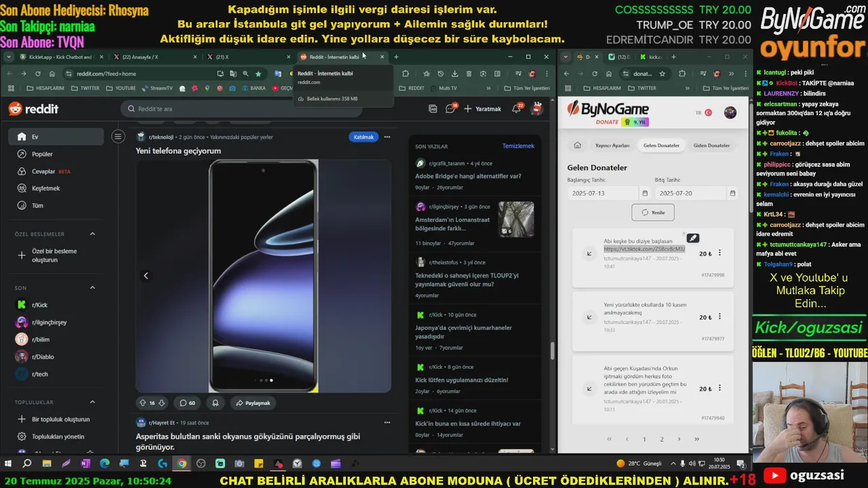Collapse the ÖZEL BESLEMELER section
The height and width of the screenshot is (488, 868).
[92, 234]
